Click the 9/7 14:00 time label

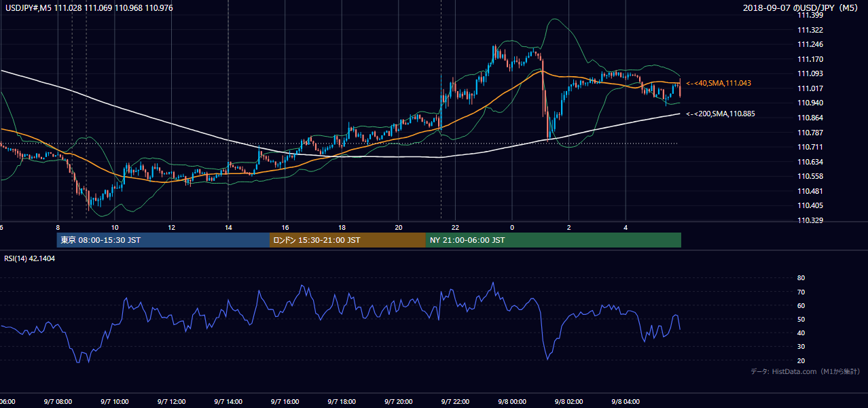(x=228, y=401)
